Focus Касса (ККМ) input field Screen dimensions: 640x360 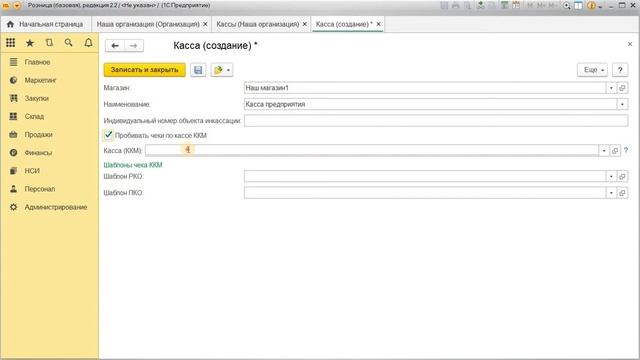(372, 151)
